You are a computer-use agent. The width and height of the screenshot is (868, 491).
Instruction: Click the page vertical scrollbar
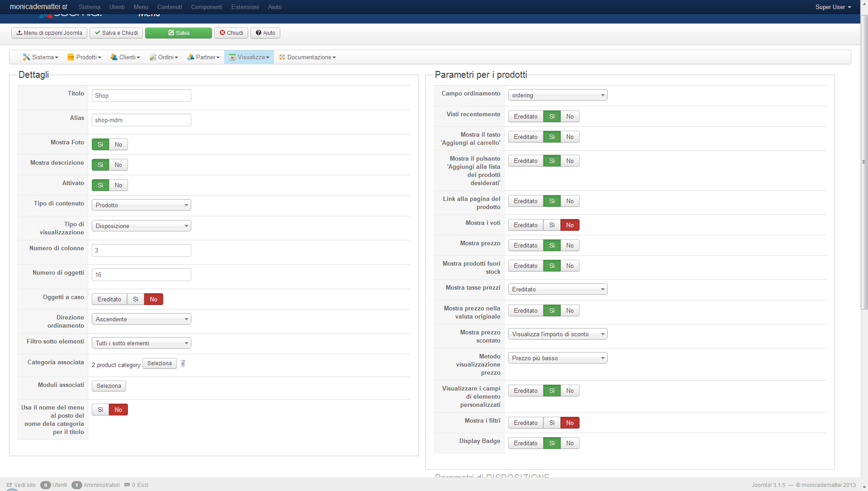(x=864, y=163)
